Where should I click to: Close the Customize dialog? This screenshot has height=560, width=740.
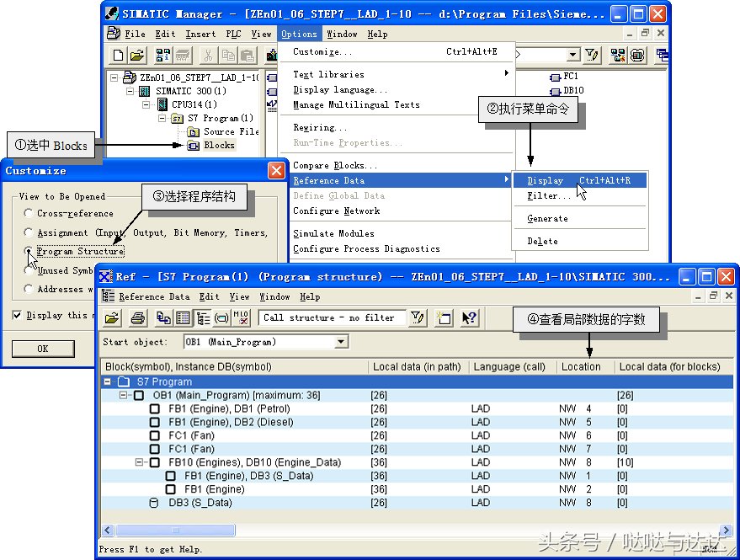click(277, 170)
